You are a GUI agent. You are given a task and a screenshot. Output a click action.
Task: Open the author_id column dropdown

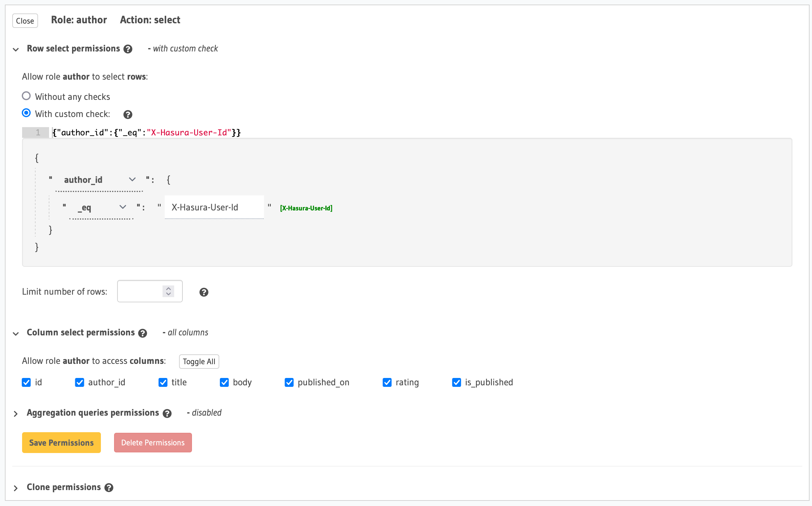point(99,180)
